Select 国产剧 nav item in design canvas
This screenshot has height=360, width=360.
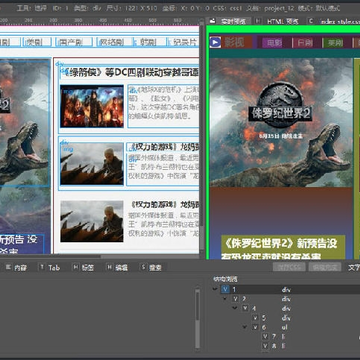[x=74, y=42]
